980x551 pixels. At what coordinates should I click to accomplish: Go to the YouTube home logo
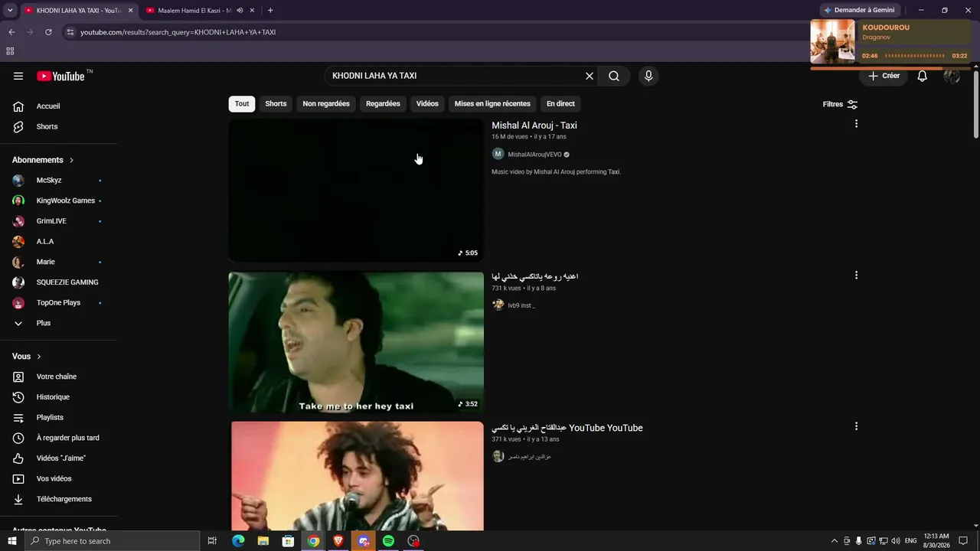60,76
